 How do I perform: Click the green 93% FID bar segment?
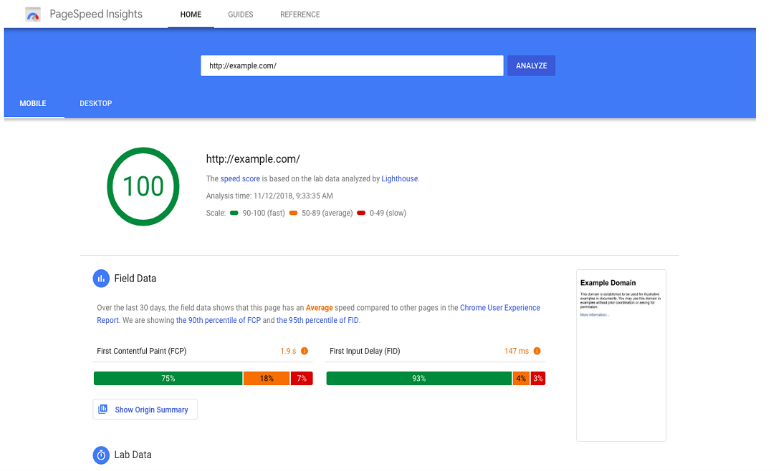[419, 378]
